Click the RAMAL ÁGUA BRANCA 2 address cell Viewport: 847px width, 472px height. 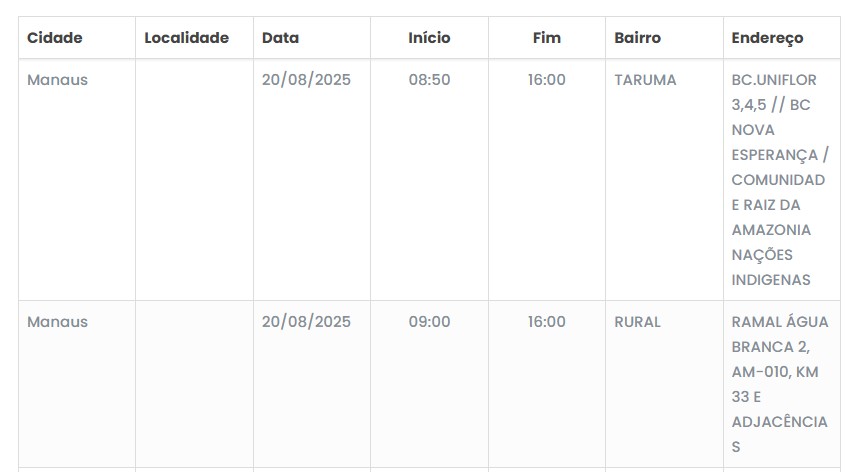pos(779,384)
